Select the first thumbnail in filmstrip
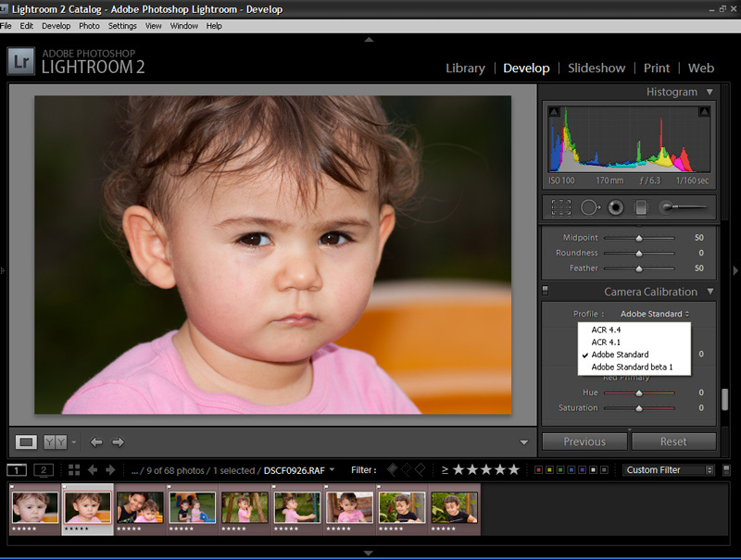 coord(35,507)
